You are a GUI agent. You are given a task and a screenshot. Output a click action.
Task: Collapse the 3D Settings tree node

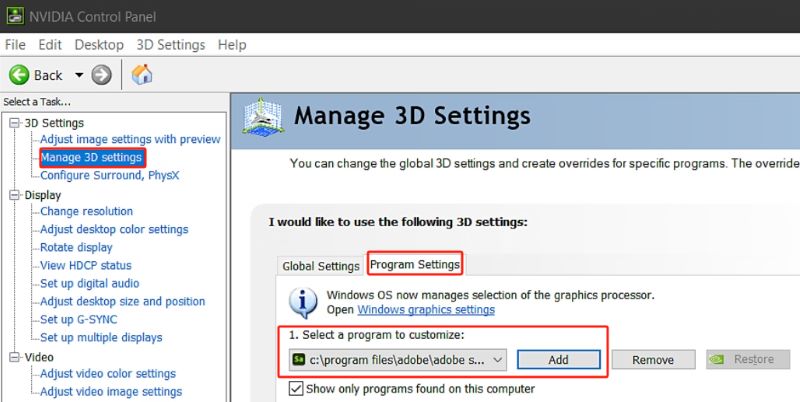tap(15, 123)
